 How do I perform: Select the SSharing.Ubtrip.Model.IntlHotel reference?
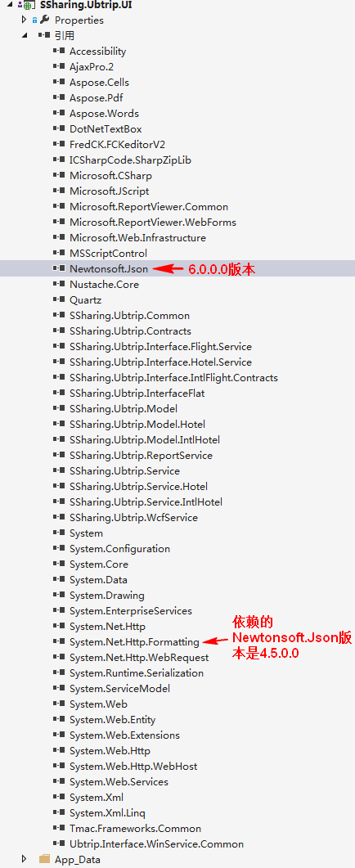(145, 439)
